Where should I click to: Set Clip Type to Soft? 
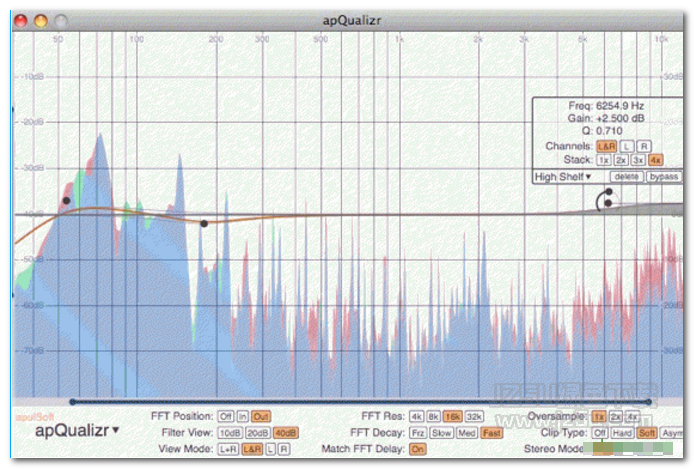coord(647,433)
